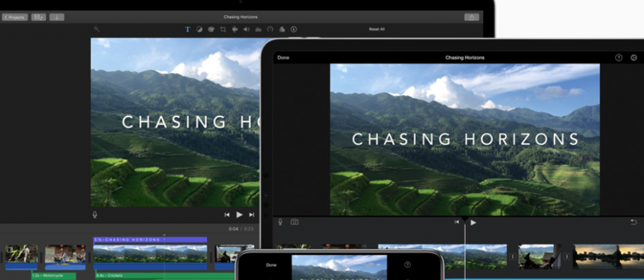
Task: Select the 9.4s Crickets audio clip
Action: (164, 276)
